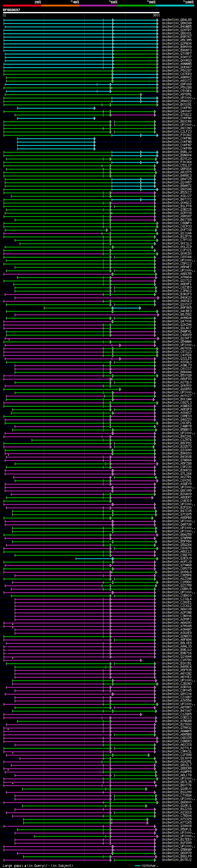
Task: Click hit name UniRef100_C6TER3
Action: click(x=177, y=74)
